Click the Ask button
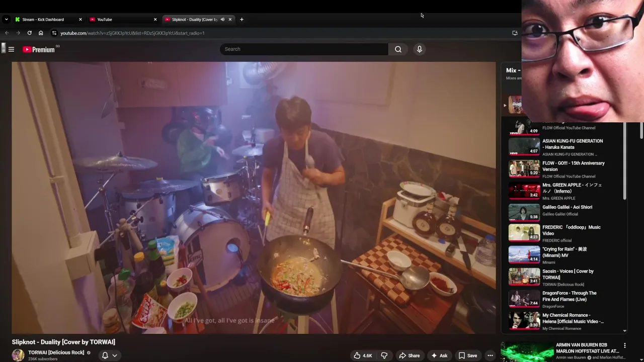 [x=439, y=355]
